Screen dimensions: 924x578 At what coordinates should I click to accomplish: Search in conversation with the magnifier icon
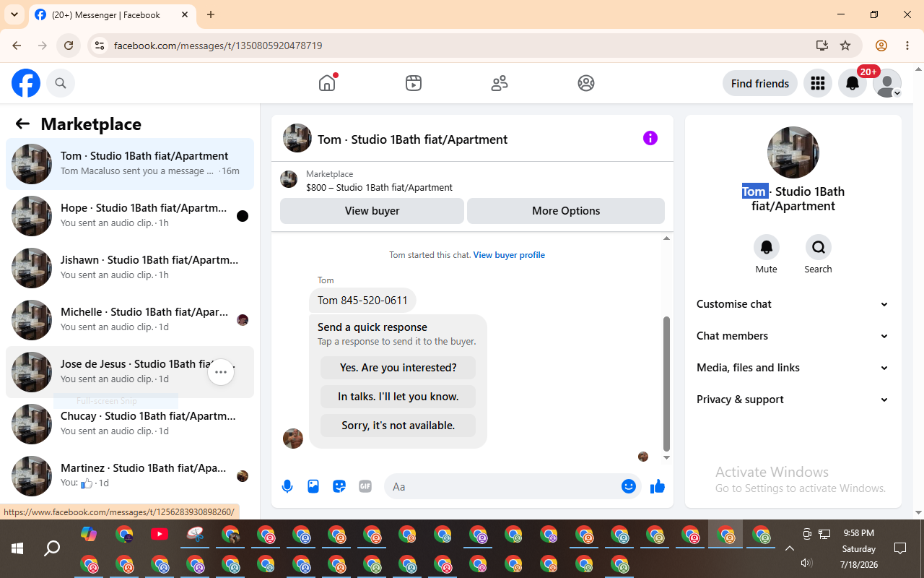[x=819, y=247]
